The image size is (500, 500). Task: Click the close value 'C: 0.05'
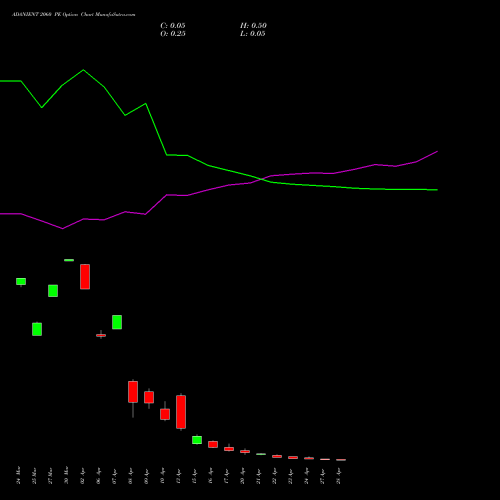(x=173, y=26)
